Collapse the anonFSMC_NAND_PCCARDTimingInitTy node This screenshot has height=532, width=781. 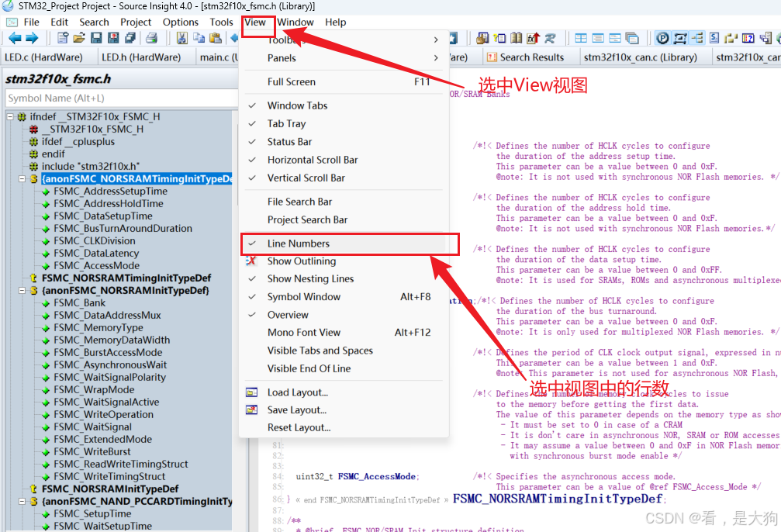[22, 502]
